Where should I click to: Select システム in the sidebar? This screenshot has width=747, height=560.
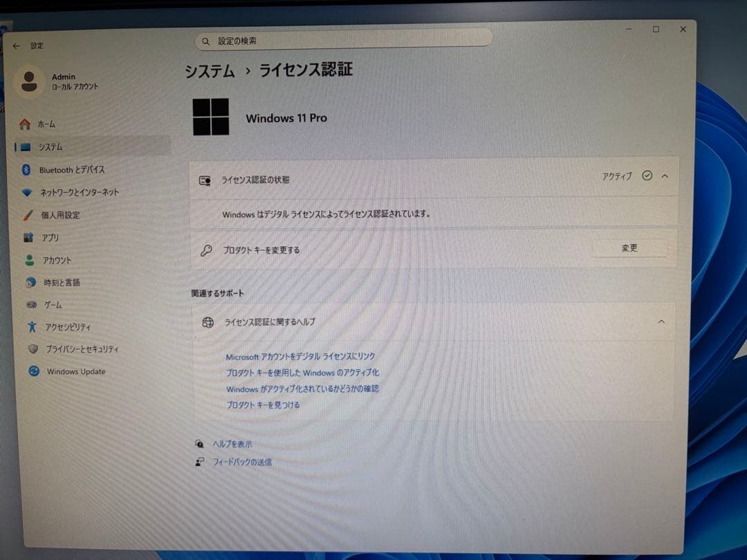pos(91,147)
